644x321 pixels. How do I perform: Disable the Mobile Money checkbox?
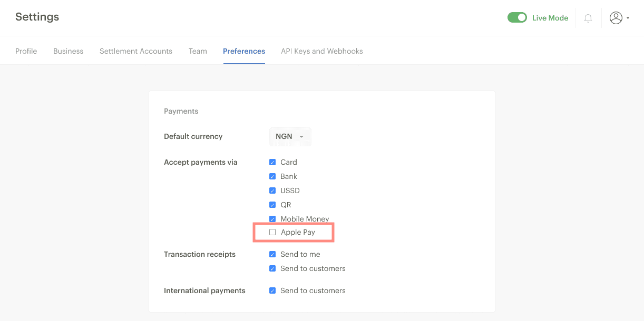coord(272,219)
